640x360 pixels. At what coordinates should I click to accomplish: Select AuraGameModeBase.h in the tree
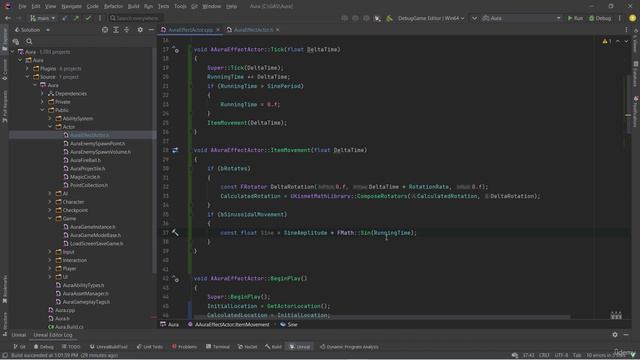[95, 236]
